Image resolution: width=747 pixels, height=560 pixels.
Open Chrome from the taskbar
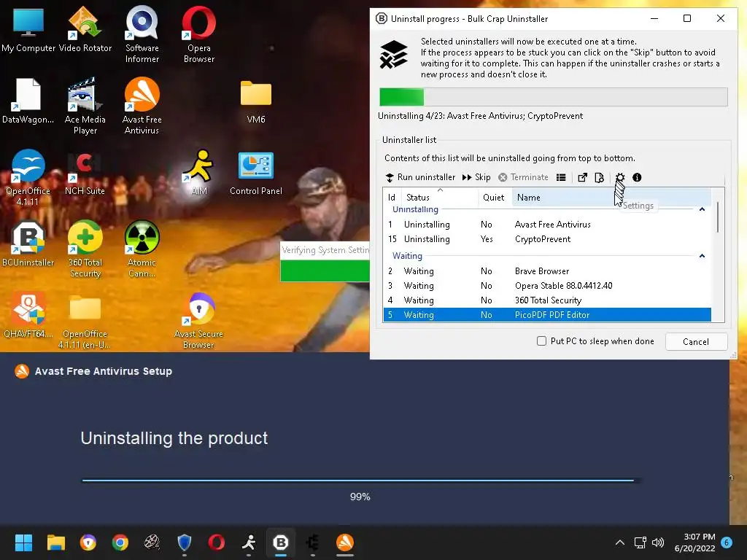click(120, 542)
